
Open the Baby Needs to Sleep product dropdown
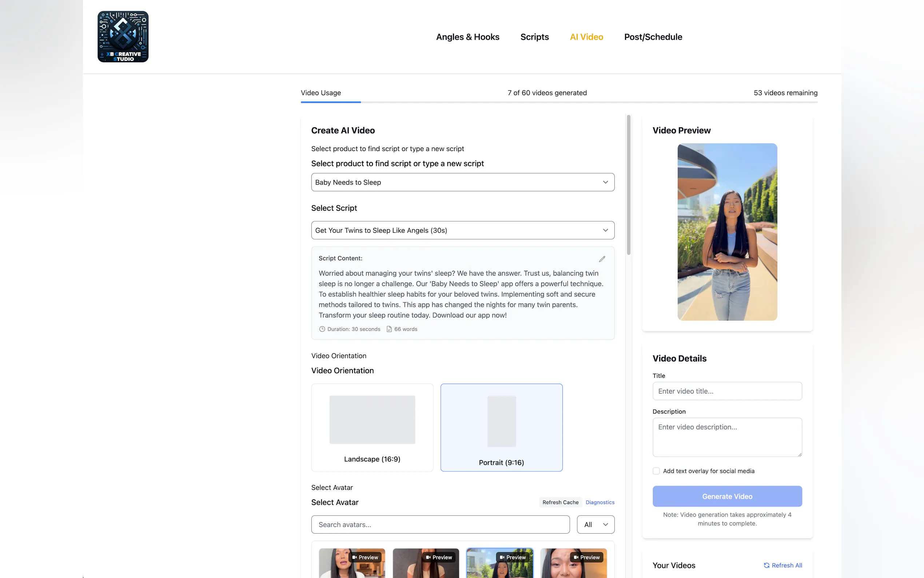pyautogui.click(x=463, y=182)
